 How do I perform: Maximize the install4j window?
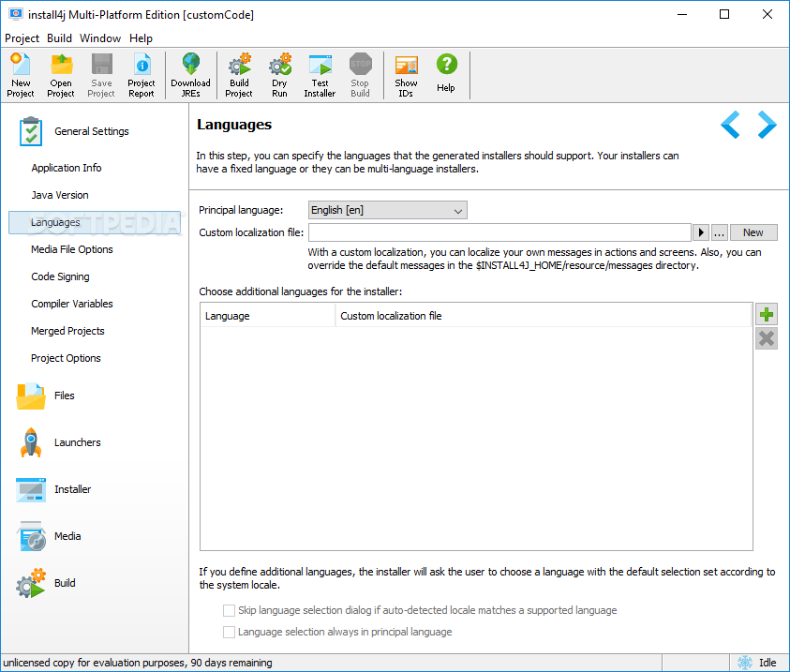click(x=724, y=14)
